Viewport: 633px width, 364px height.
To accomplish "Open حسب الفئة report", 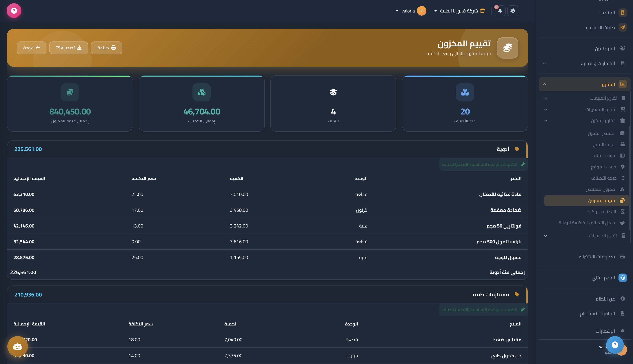I will click(x=587, y=156).
